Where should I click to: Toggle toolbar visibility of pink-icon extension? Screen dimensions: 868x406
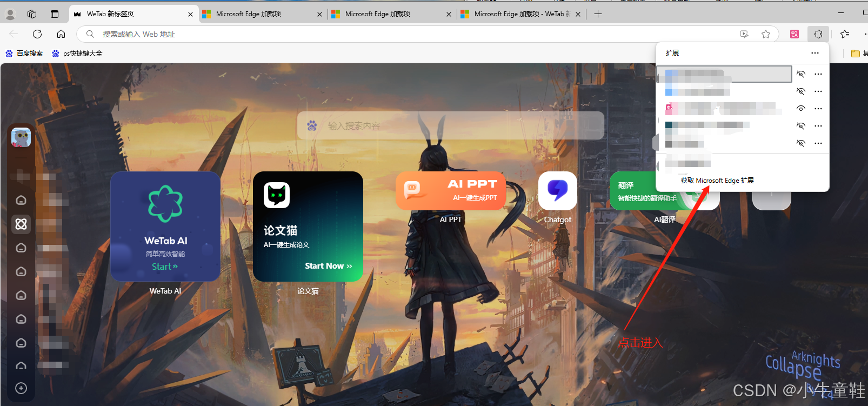click(x=801, y=109)
